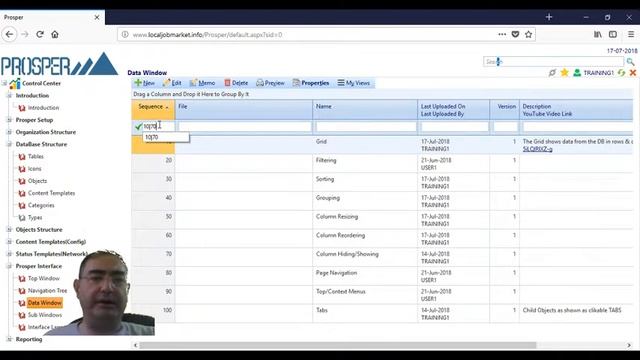Screen dimensions: 640x360
Task: Click the browser address bar URL
Action: point(207,35)
